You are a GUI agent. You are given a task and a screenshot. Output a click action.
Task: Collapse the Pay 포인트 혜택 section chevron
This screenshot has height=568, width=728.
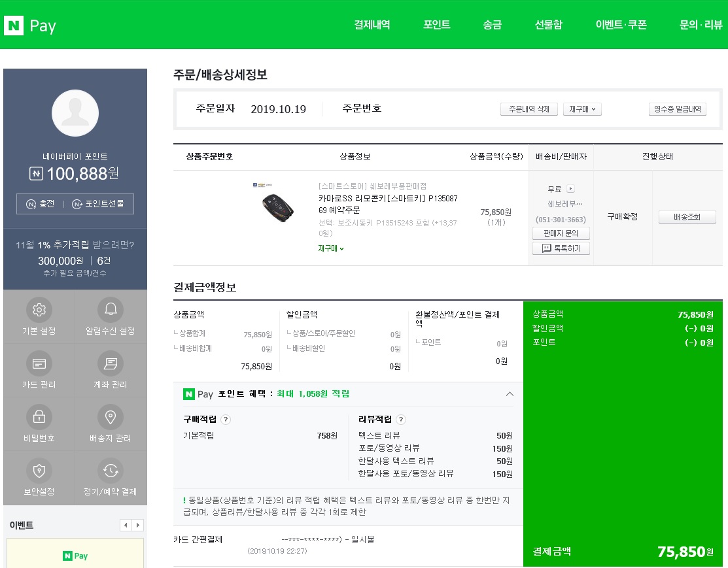[x=510, y=394]
